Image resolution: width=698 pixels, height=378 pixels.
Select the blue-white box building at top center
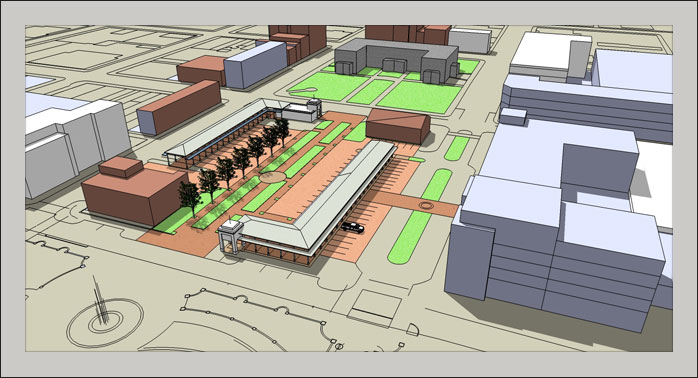(x=256, y=65)
